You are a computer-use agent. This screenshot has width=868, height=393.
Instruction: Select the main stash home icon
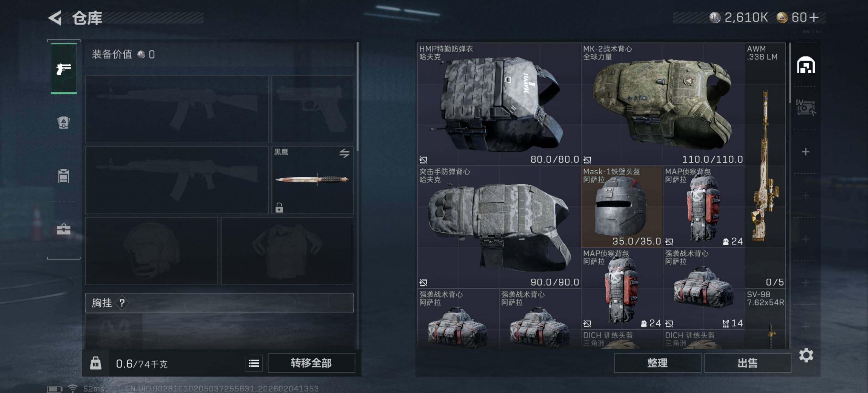(x=806, y=65)
